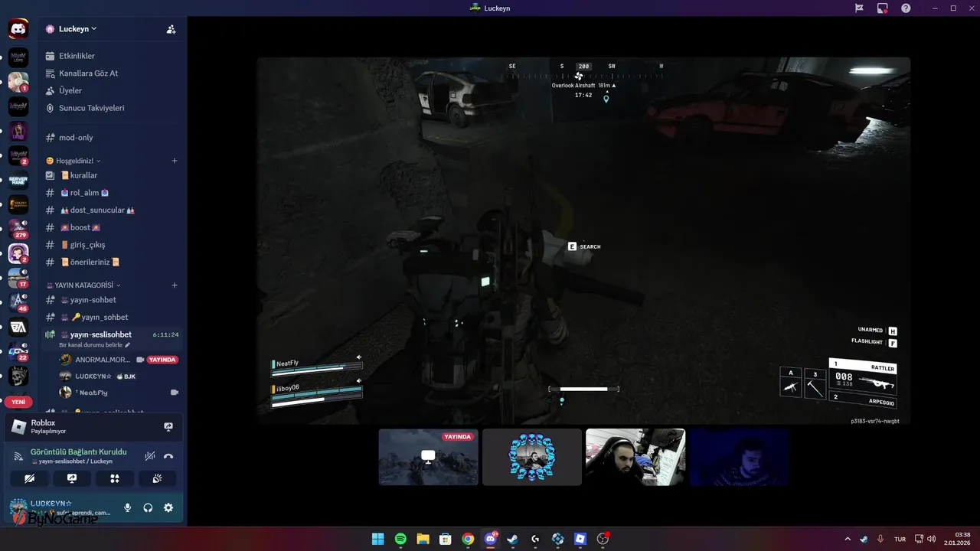Screen dimensions: 980x551
Task: Disconnect from voice channel
Action: 168,456
